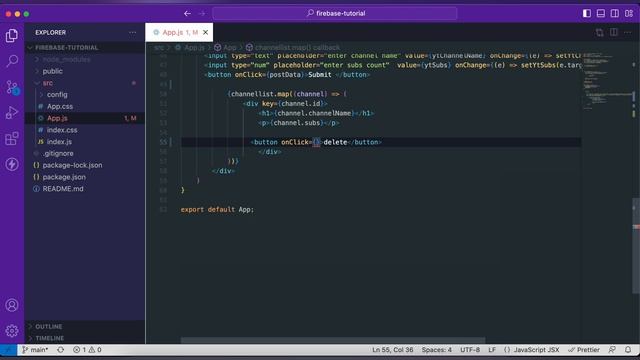Open the customize layout icon
640x360 pixels.
[x=629, y=13]
